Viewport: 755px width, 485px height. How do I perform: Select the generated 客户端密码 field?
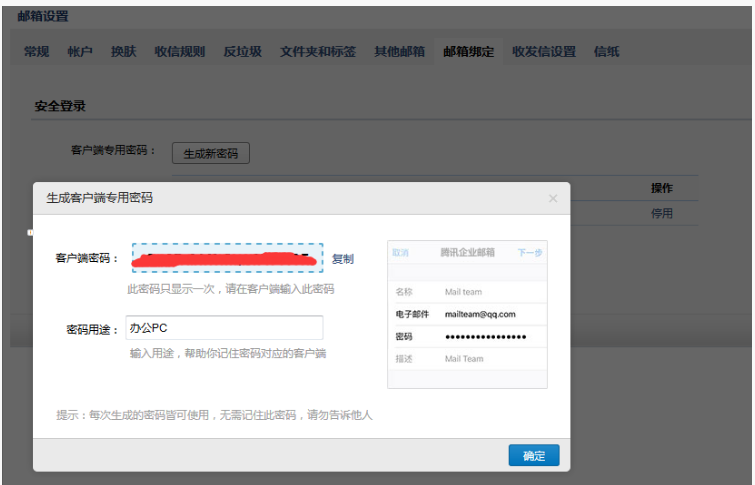[227, 258]
